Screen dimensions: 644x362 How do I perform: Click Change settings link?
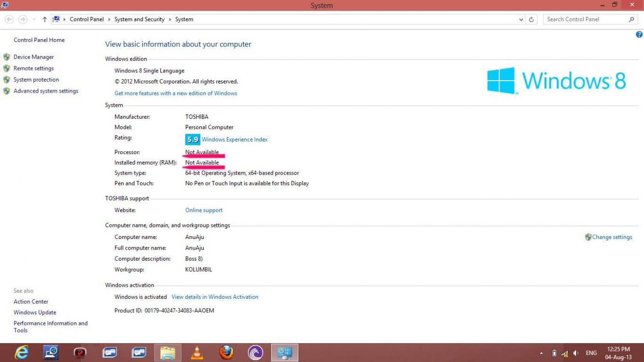(612, 237)
